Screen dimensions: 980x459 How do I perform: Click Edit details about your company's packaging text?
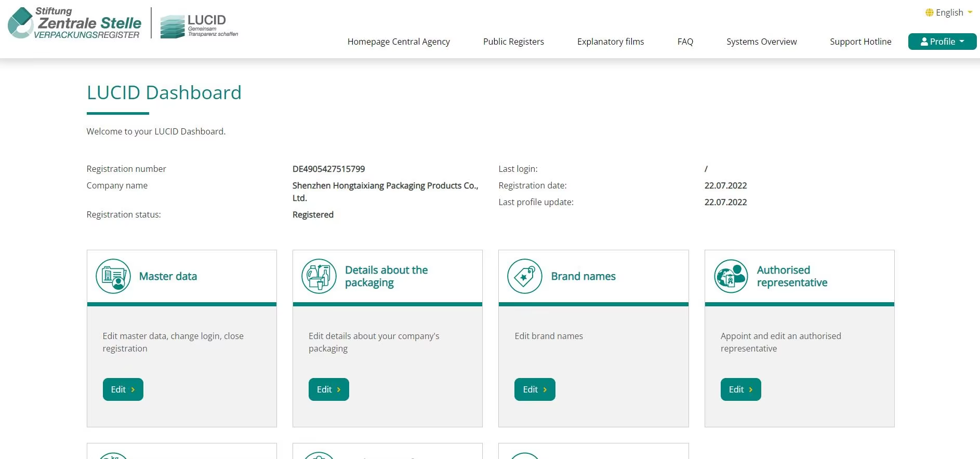(374, 342)
